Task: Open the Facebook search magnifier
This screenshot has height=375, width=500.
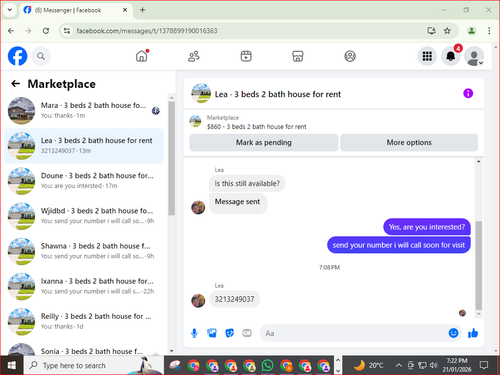Action: (x=41, y=56)
